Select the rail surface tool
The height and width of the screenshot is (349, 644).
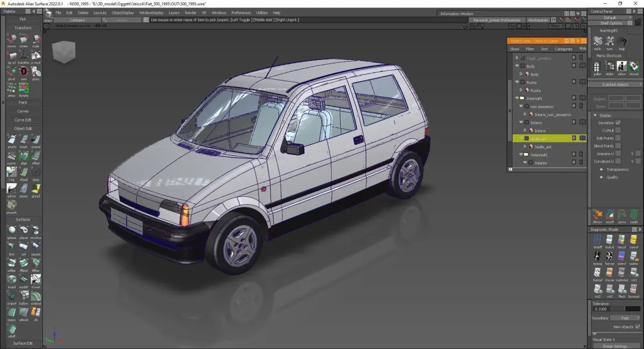pos(24,246)
